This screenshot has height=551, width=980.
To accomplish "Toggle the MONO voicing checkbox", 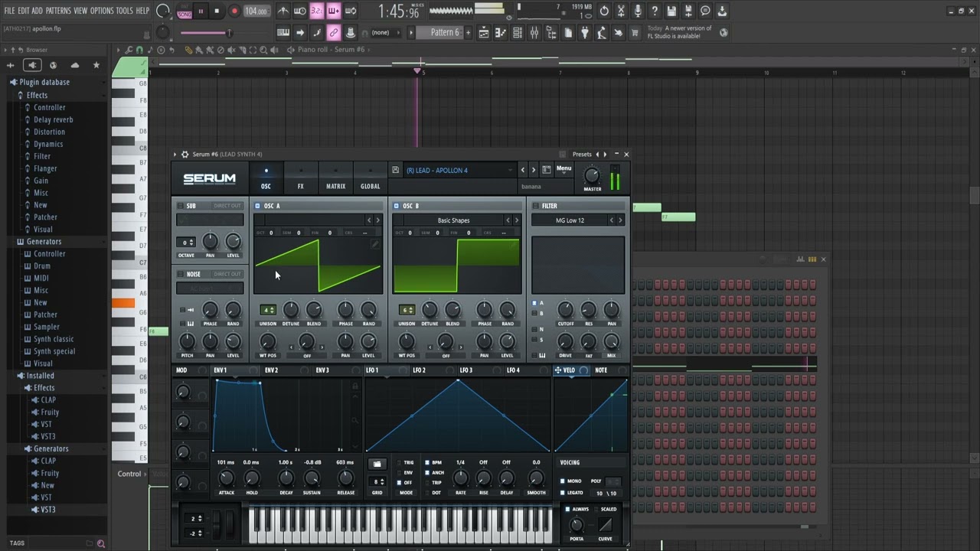I will click(562, 481).
